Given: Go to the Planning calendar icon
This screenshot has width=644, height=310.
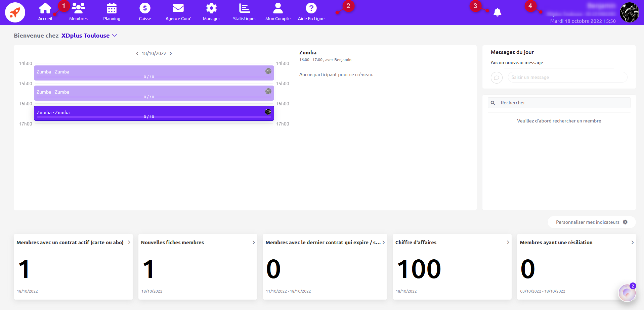Looking at the screenshot, I should pos(112,8).
